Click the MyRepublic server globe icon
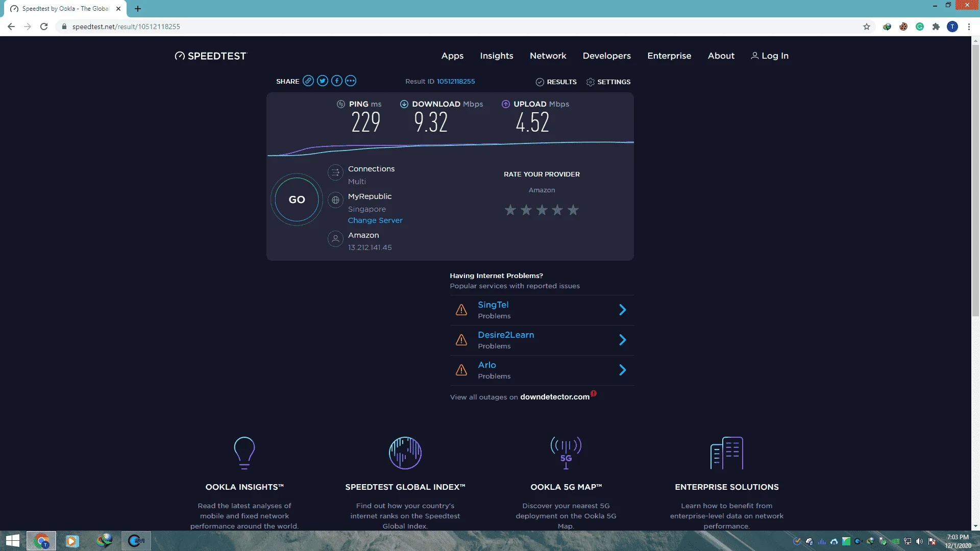The image size is (980, 551). tap(335, 201)
